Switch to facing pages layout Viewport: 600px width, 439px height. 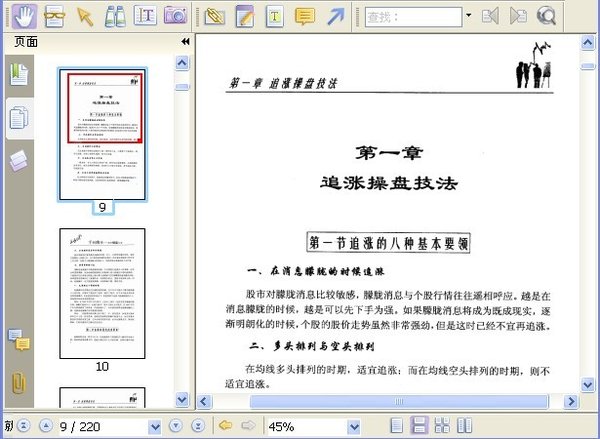(x=465, y=426)
